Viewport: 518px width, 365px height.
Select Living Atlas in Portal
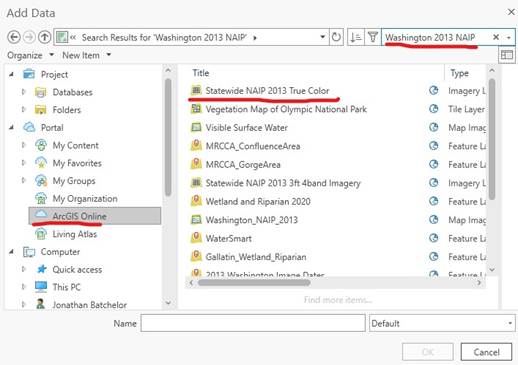pos(75,234)
